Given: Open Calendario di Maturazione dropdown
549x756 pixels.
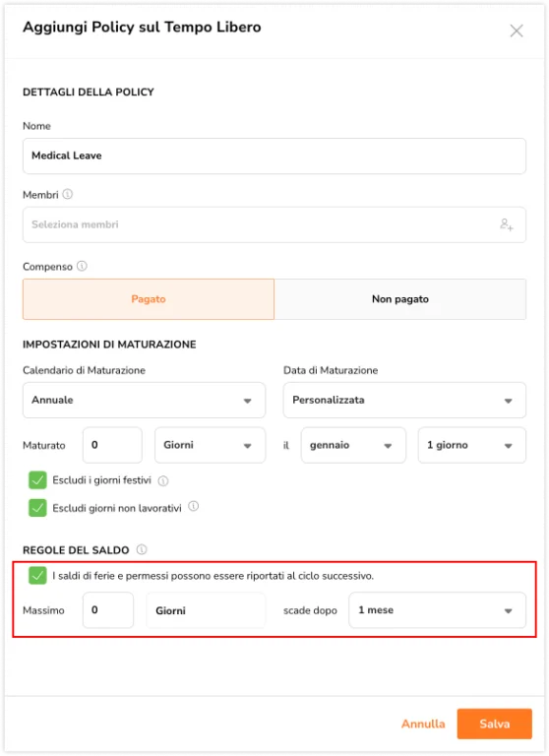Looking at the screenshot, I should click(x=144, y=401).
